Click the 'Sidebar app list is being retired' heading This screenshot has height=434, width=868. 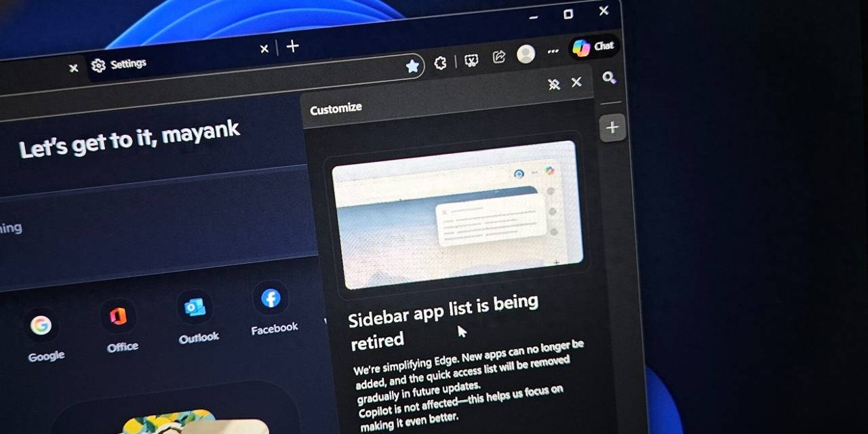444,321
